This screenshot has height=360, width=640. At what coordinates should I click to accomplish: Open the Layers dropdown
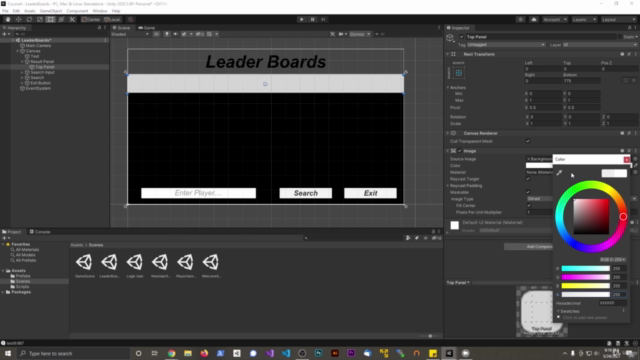(x=584, y=20)
